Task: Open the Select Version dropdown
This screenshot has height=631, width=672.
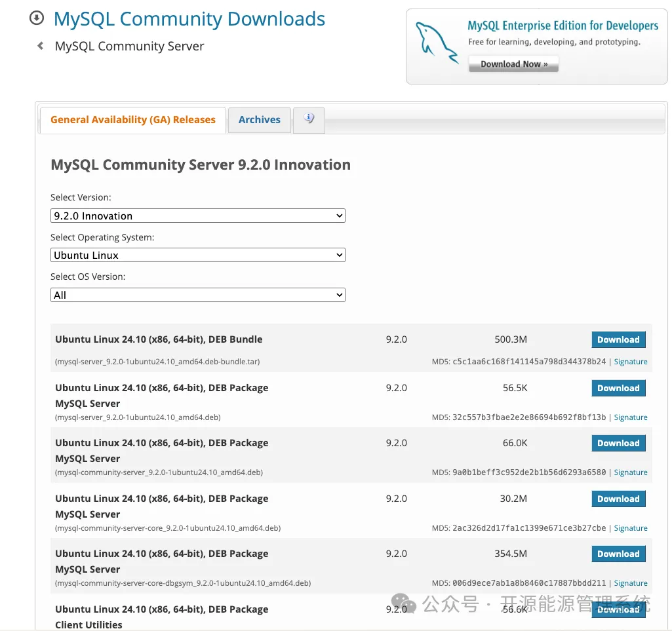Action: click(x=197, y=216)
